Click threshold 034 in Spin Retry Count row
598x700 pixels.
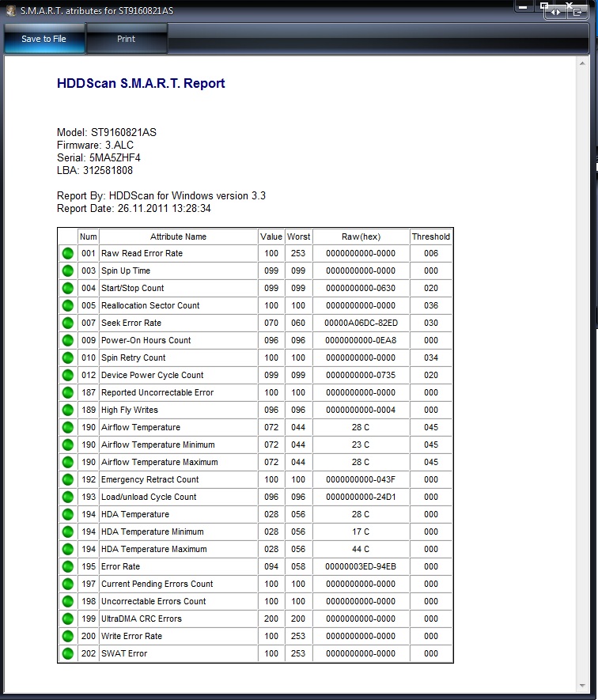point(431,358)
